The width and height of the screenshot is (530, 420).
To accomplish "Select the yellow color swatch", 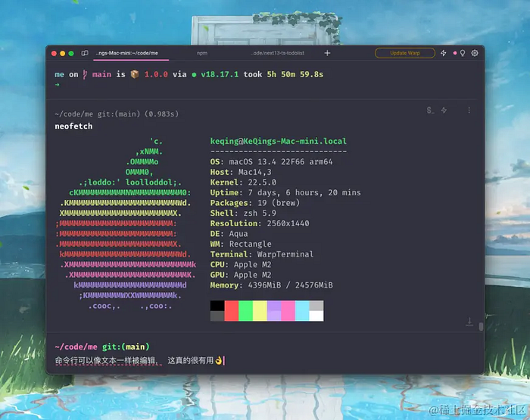I will (260, 310).
